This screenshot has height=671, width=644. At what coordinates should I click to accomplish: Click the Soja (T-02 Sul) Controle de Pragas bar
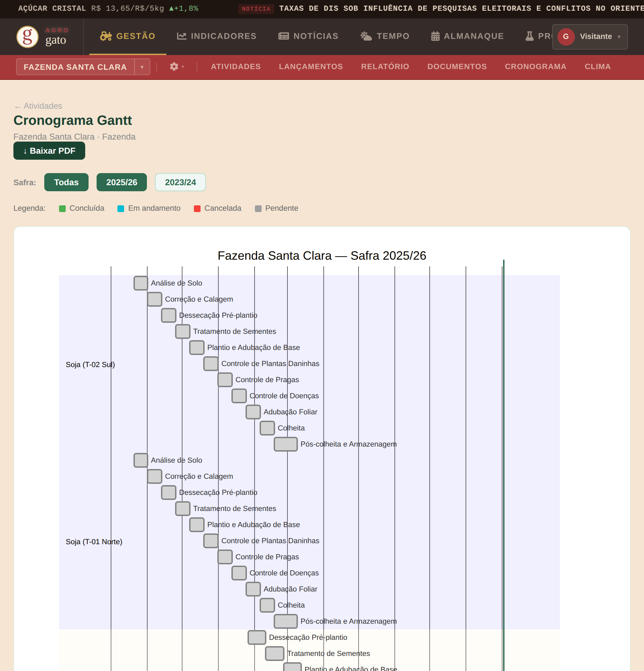pos(225,380)
